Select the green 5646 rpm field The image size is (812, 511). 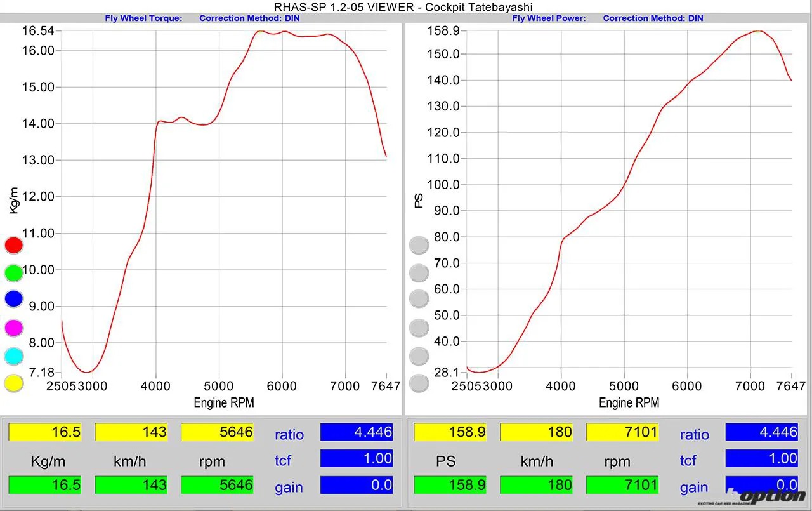pos(217,485)
